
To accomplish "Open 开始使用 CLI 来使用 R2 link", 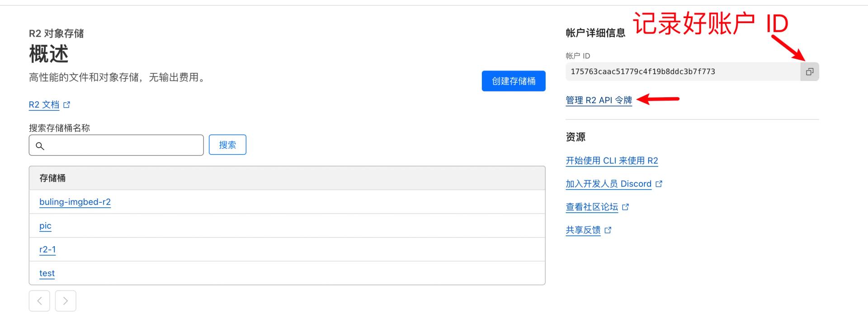I will point(612,161).
